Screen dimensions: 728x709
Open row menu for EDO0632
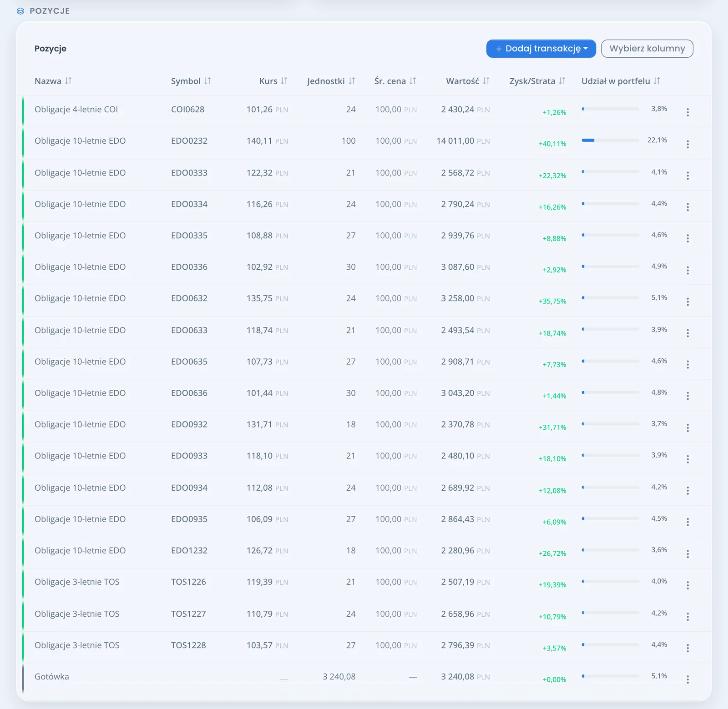click(x=688, y=302)
